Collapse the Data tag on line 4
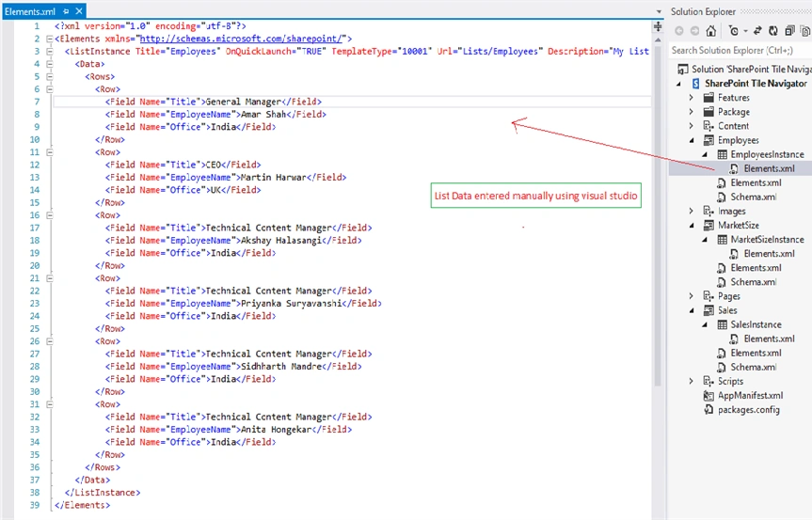The image size is (812, 520). tap(50, 64)
